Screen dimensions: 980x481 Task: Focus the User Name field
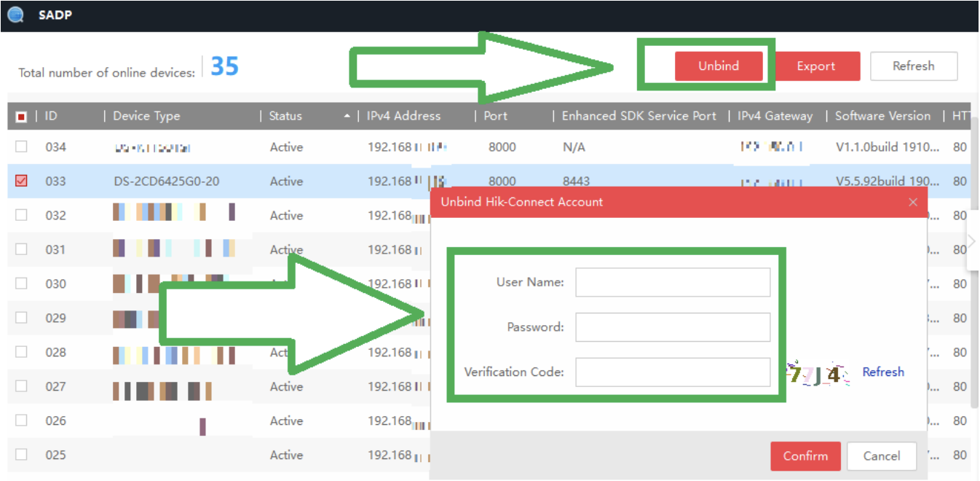point(673,282)
